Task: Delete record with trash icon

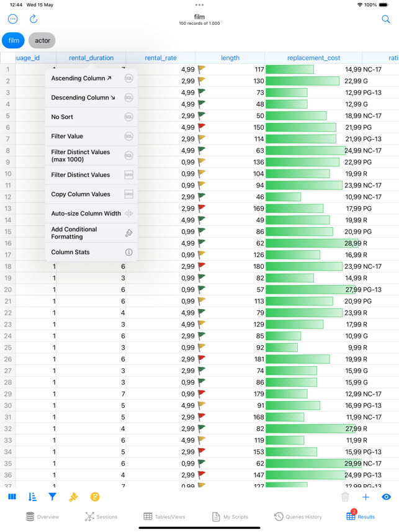Action: point(345,497)
